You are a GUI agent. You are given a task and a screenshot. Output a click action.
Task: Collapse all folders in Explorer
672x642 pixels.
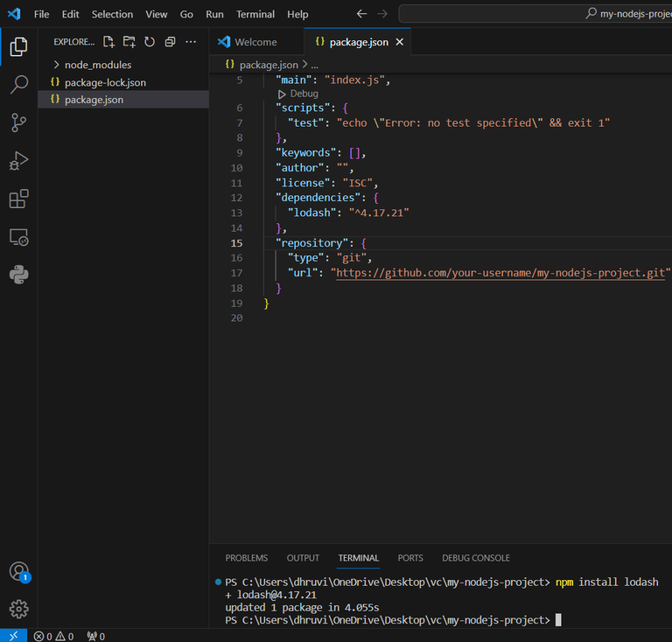(170, 42)
